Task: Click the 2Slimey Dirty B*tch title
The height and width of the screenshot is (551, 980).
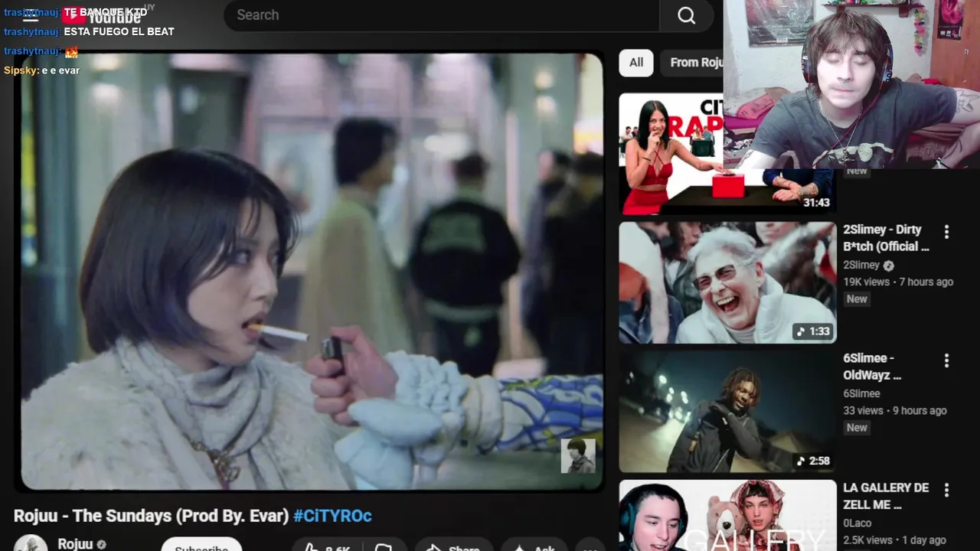Action: 886,238
